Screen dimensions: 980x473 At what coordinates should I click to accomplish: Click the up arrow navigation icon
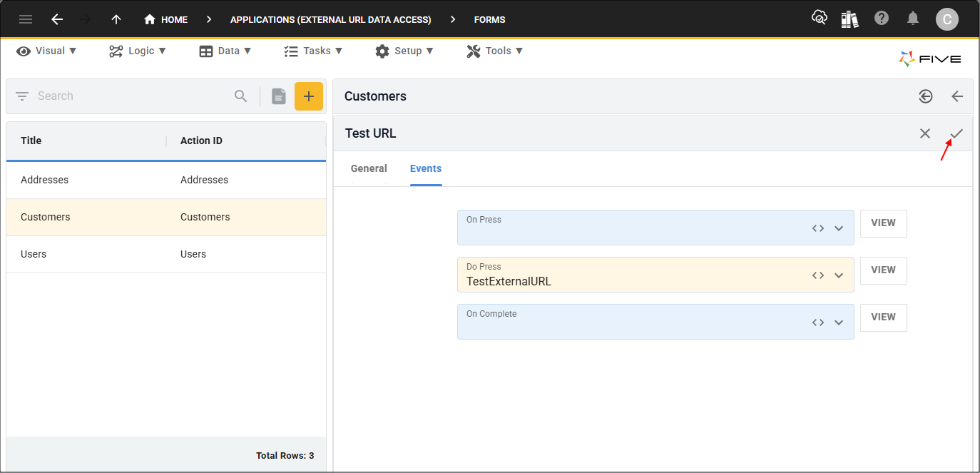point(116,19)
